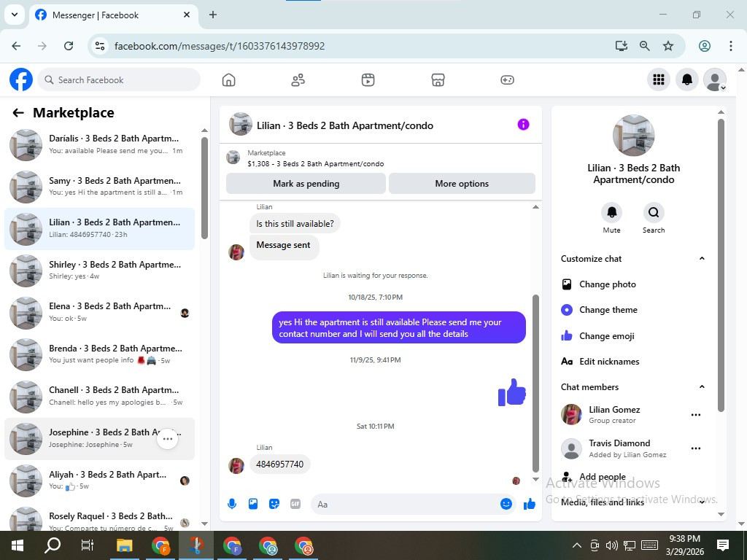Image resolution: width=747 pixels, height=560 pixels.
Task: Open Chrome zoom magnifier icon
Action: (645, 46)
